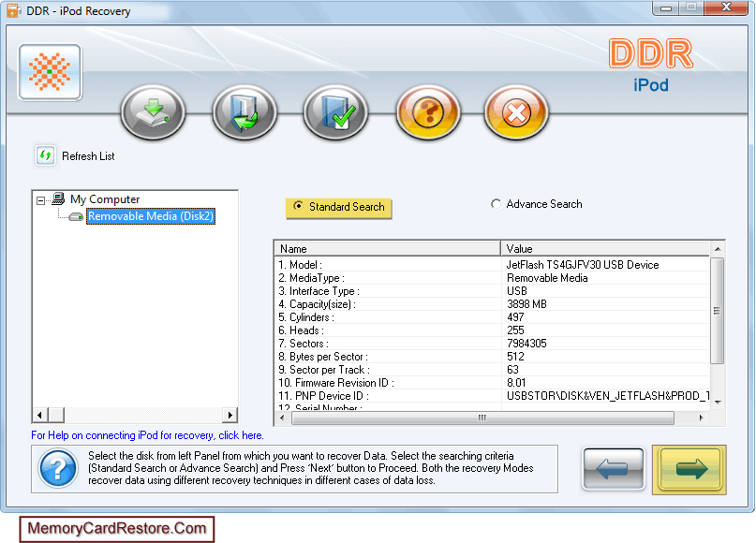Click the details vertical scrollbar thumb

(x=718, y=310)
